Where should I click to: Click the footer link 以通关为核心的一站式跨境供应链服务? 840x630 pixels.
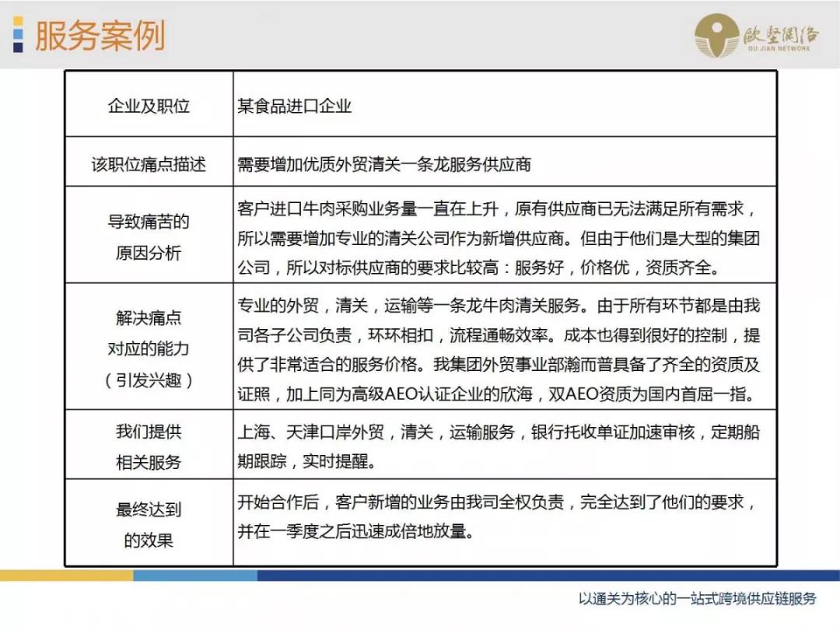click(x=698, y=600)
